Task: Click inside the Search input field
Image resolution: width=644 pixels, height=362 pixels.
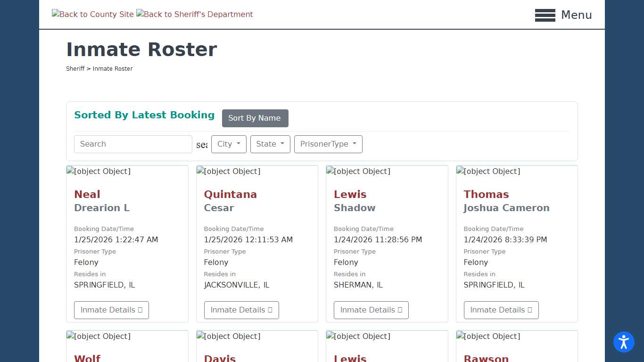Action: point(133,144)
